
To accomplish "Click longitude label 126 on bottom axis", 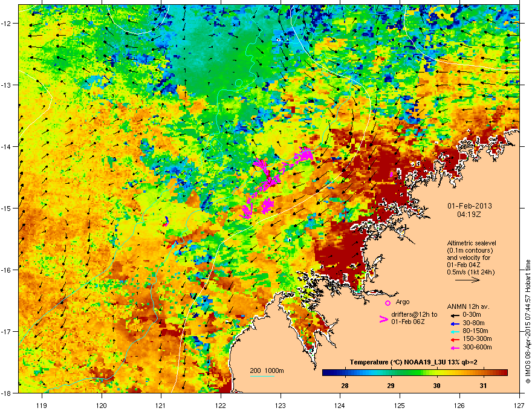I will point(459,405).
